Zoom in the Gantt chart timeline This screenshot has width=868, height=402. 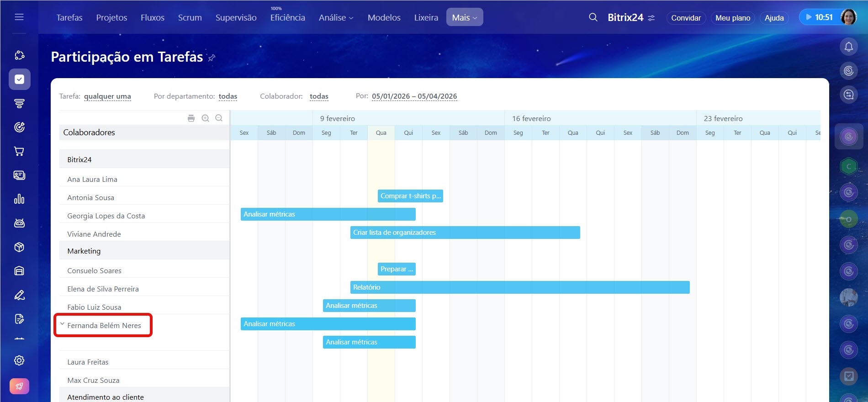click(206, 118)
